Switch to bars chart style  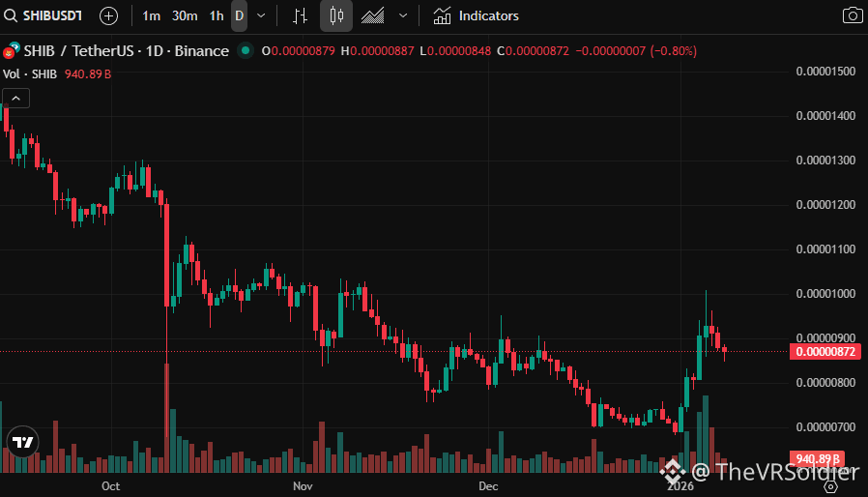click(x=300, y=16)
